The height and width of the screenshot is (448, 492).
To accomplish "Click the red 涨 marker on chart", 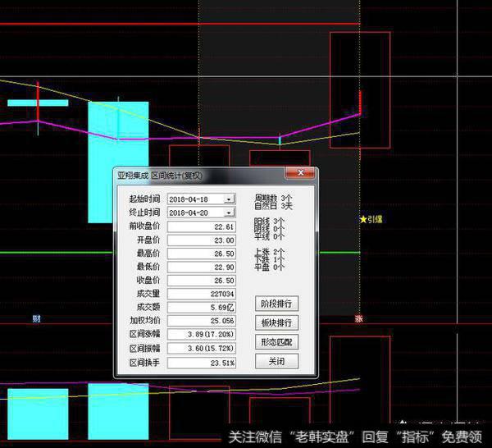I will pyautogui.click(x=358, y=318).
